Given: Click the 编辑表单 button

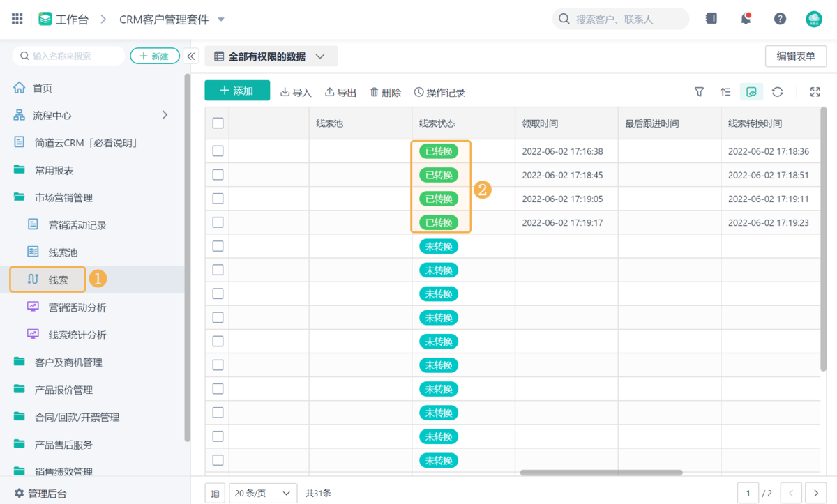Looking at the screenshot, I should click(x=796, y=56).
